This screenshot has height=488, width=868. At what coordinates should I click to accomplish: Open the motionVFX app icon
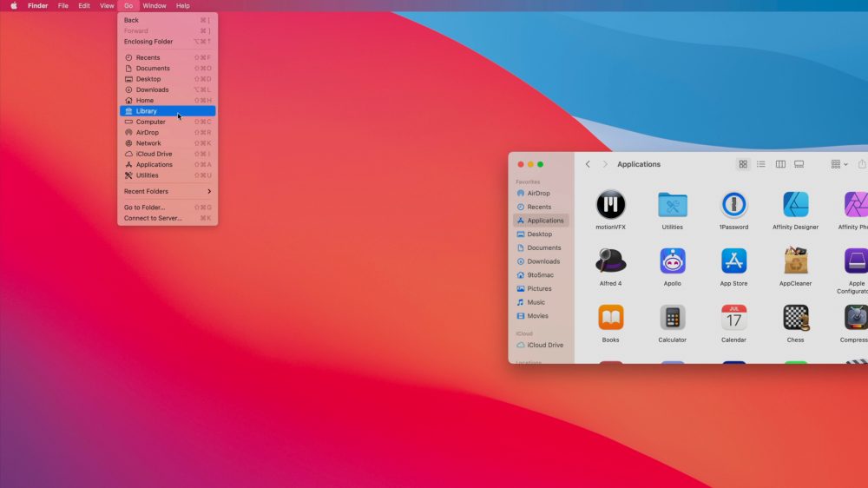[x=610, y=205]
